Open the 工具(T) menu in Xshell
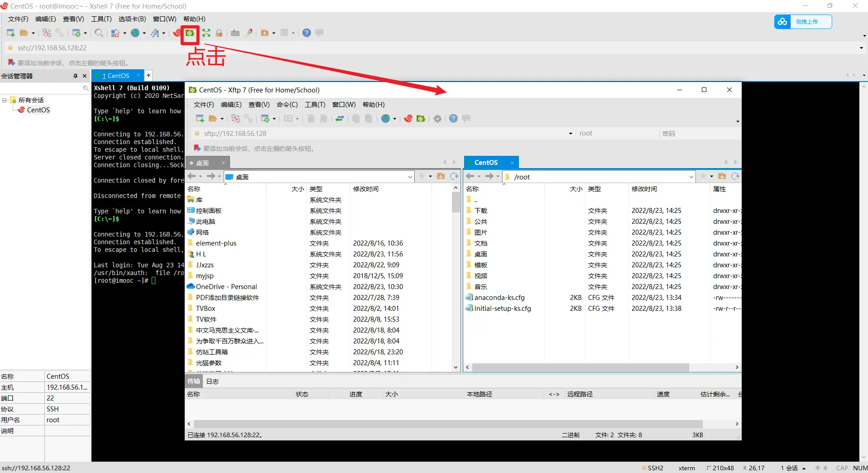 click(101, 19)
